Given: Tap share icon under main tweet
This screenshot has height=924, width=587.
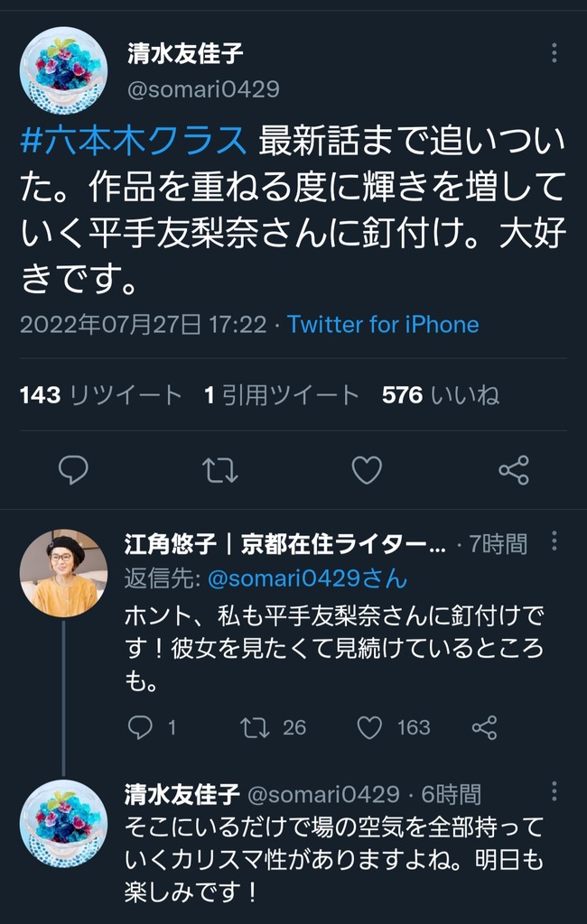Looking at the screenshot, I should pos(514,469).
